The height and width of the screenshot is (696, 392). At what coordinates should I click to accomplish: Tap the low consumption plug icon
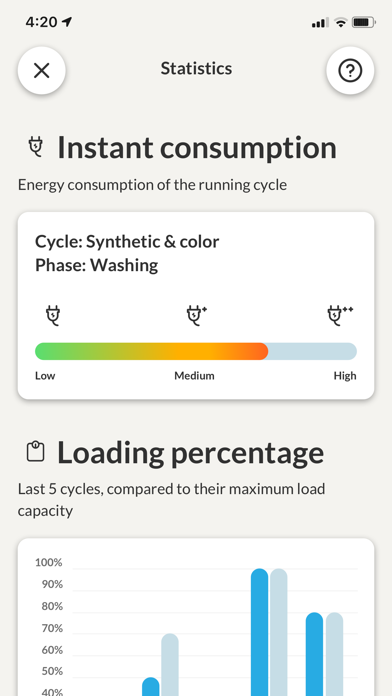(x=53, y=316)
